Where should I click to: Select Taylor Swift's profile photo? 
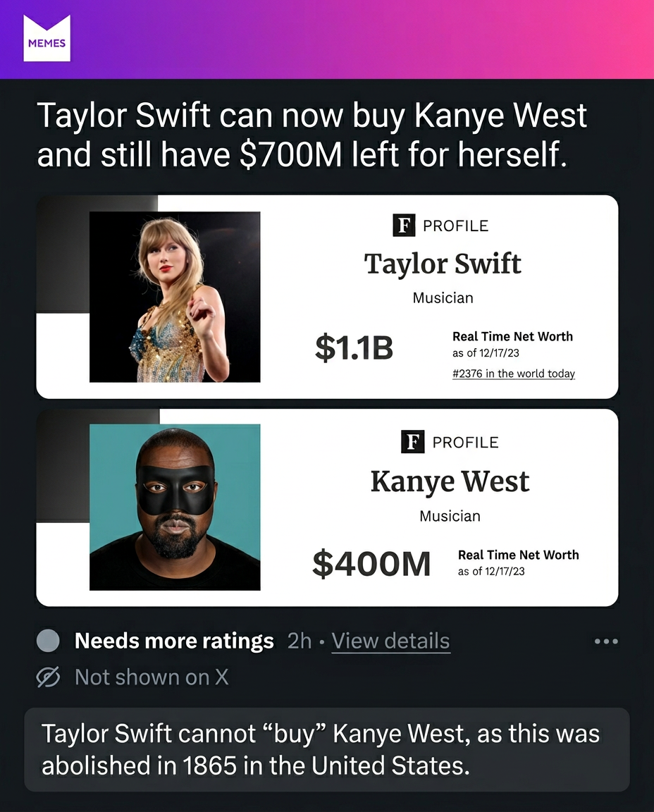click(175, 295)
